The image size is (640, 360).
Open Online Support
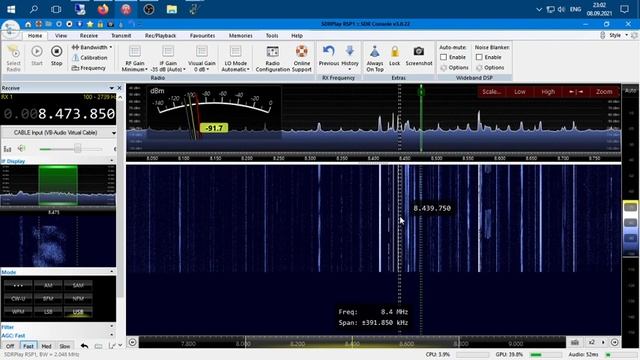[x=302, y=58]
